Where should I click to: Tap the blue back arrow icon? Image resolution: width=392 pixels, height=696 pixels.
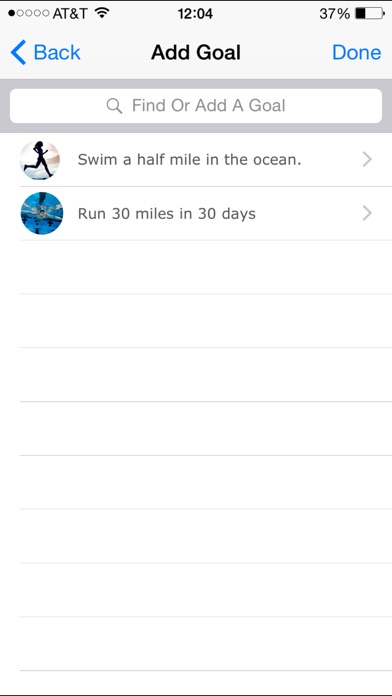pos(18,52)
